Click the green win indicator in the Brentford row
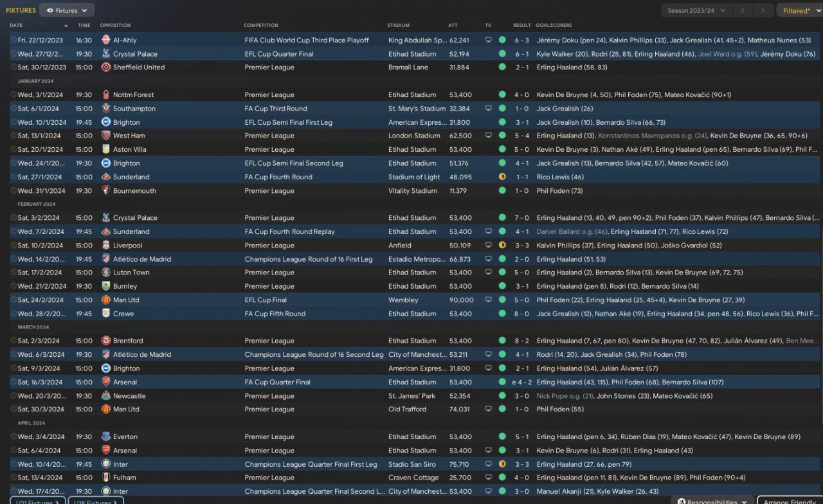 [x=502, y=341]
